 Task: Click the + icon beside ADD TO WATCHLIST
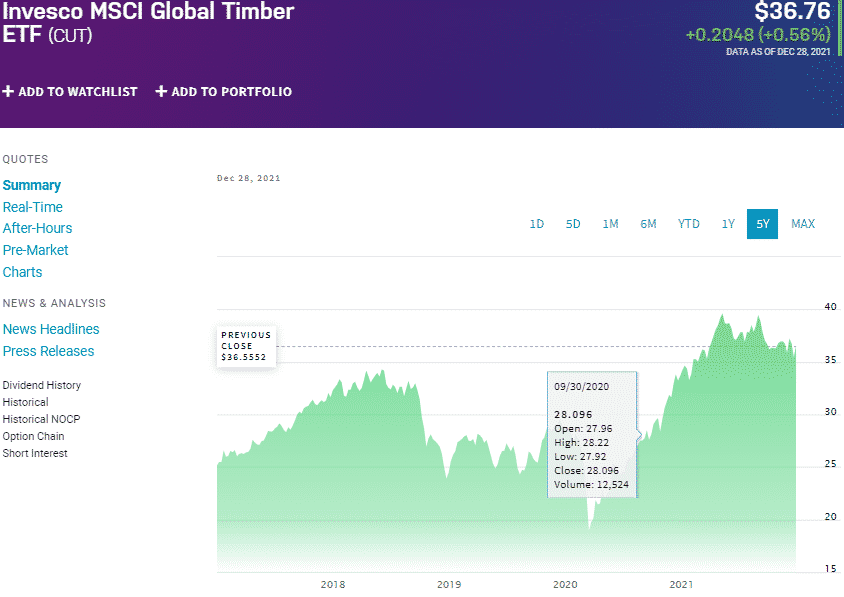[x=9, y=91]
